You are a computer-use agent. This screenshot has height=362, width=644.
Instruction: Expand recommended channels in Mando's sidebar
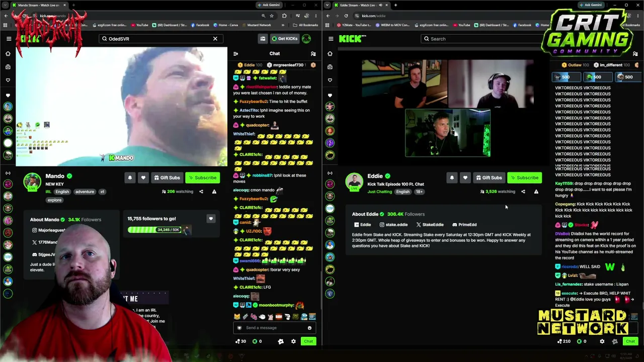[x=8, y=173]
